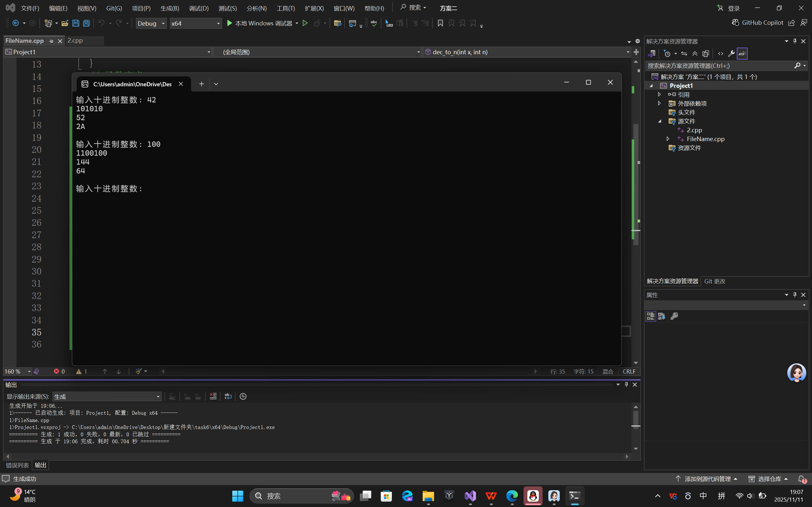Open the Debug configuration dropdown

point(163,23)
